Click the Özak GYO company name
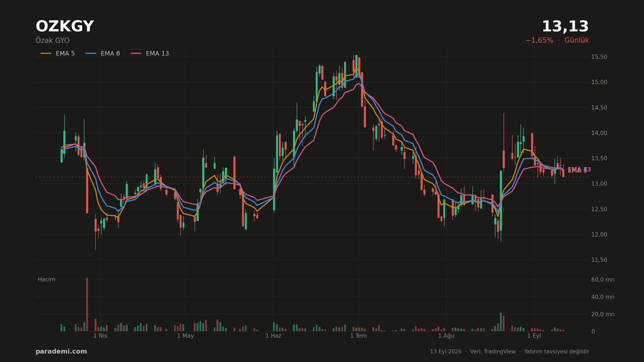 coord(52,41)
